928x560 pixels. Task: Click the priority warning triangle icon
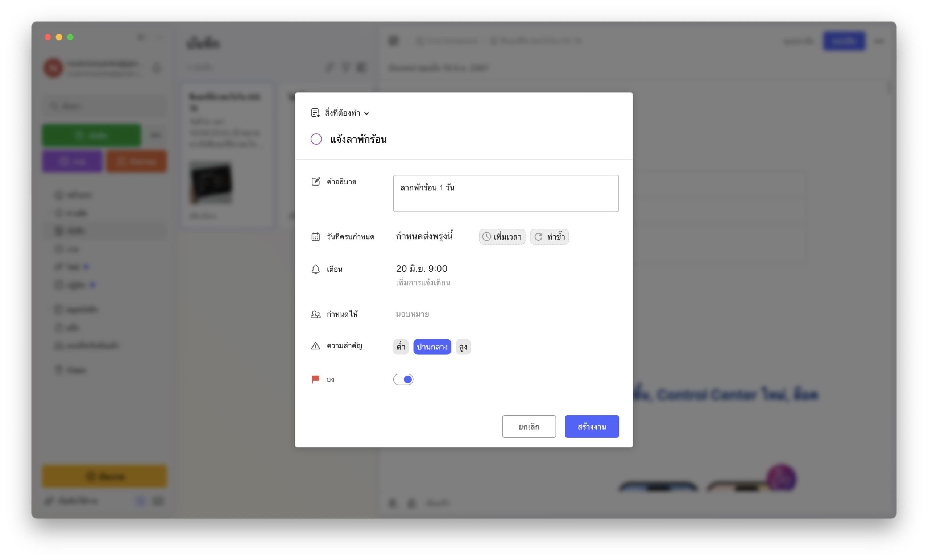coord(316,346)
